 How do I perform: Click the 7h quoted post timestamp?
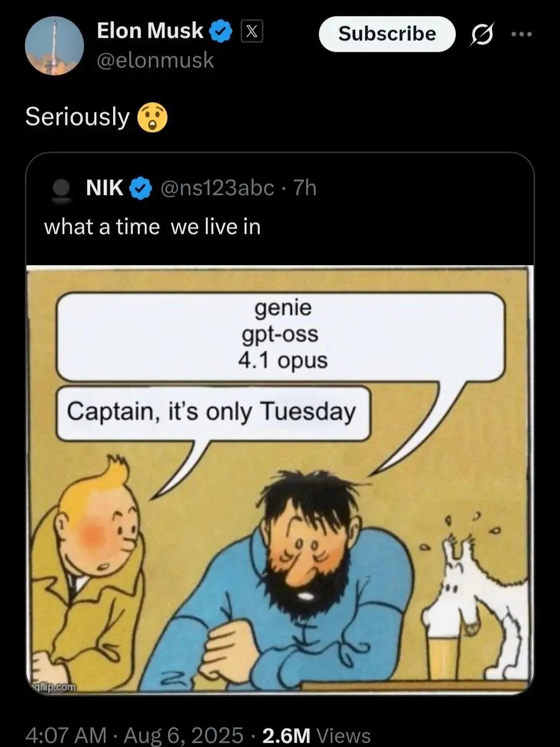coord(305,188)
